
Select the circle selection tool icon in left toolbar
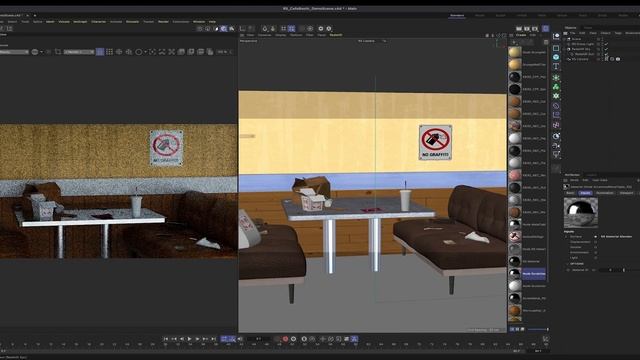pyautogui.click(x=139, y=52)
